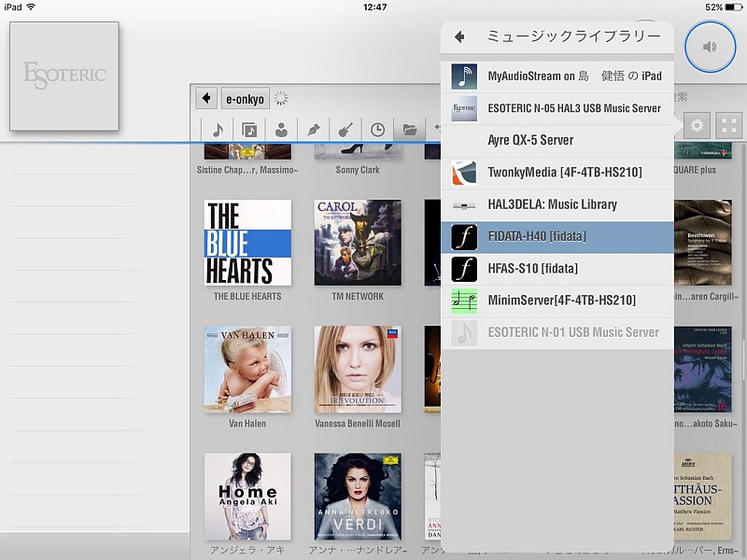Image resolution: width=747 pixels, height=560 pixels.
Task: Open the Beethoven Symphony album cover
Action: tap(703, 243)
